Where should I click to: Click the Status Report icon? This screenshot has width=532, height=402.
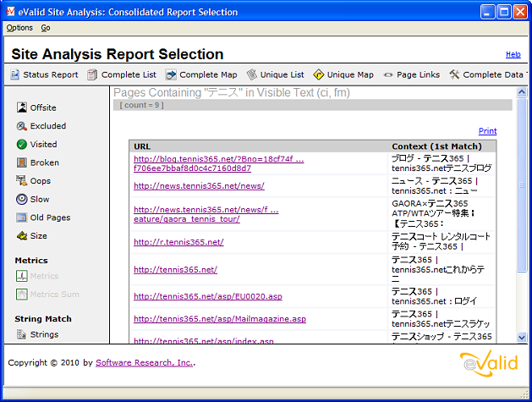[14, 74]
